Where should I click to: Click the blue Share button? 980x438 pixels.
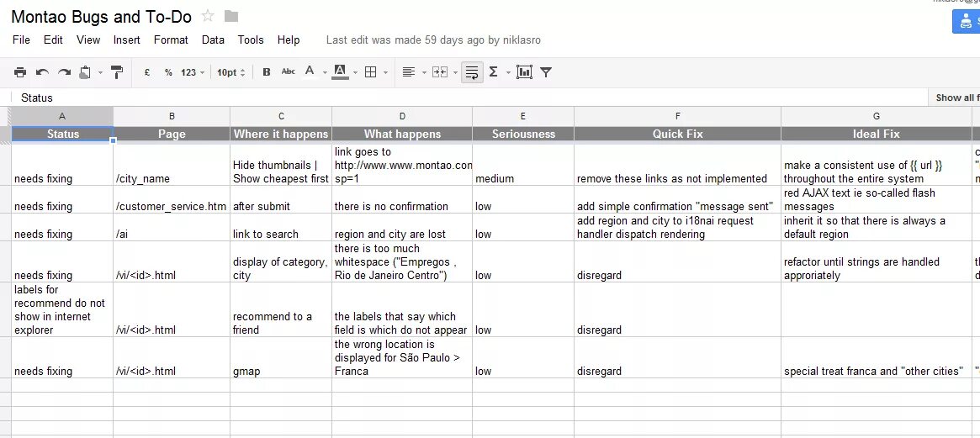coord(967,21)
